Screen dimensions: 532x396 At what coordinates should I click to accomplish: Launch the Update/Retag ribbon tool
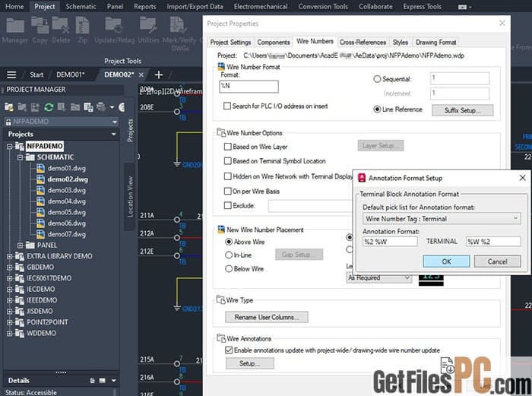click(114, 30)
